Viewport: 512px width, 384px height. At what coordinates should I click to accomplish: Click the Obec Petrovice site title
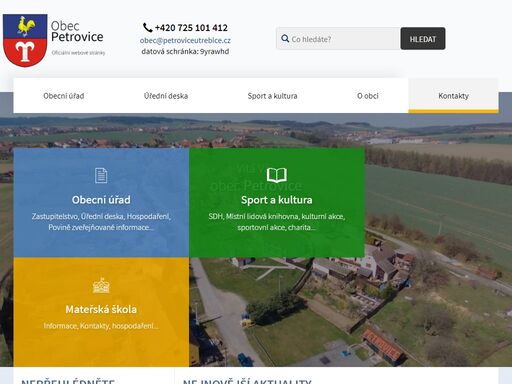click(77, 32)
